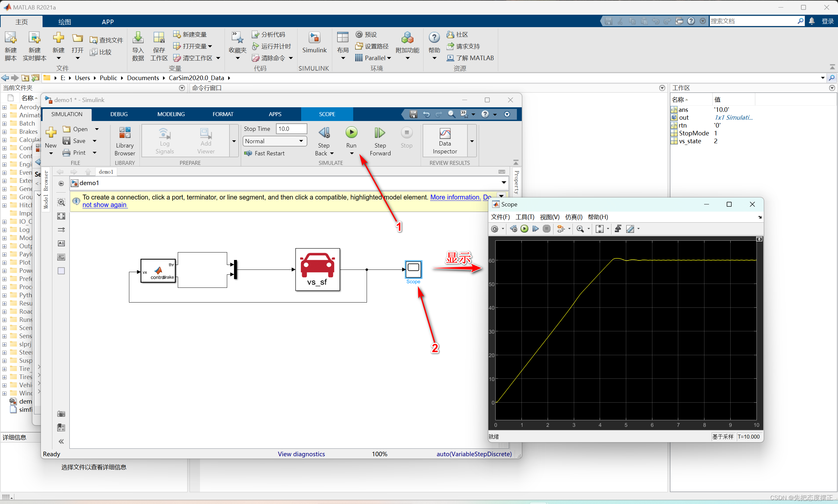Viewport: 838px width, 504px height.
Task: Click the Step Forward icon
Action: point(380,133)
